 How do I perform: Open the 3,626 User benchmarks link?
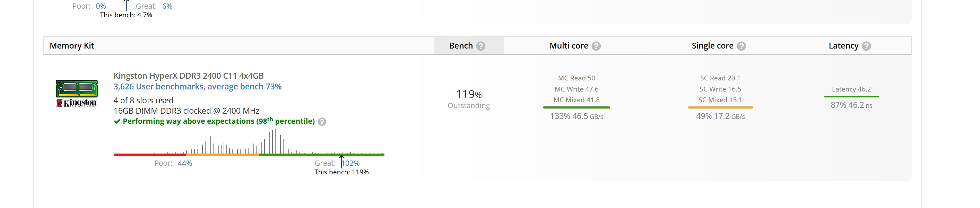(x=197, y=87)
